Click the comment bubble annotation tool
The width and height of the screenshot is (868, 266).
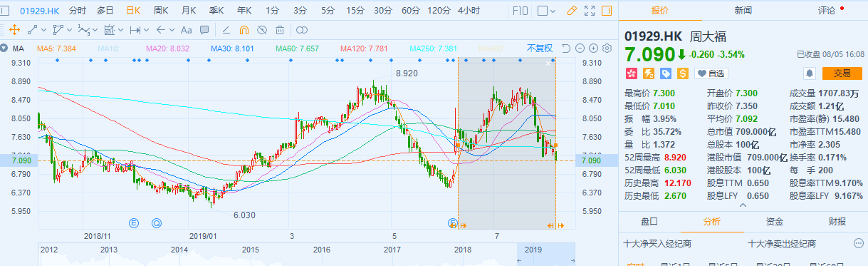point(204,30)
